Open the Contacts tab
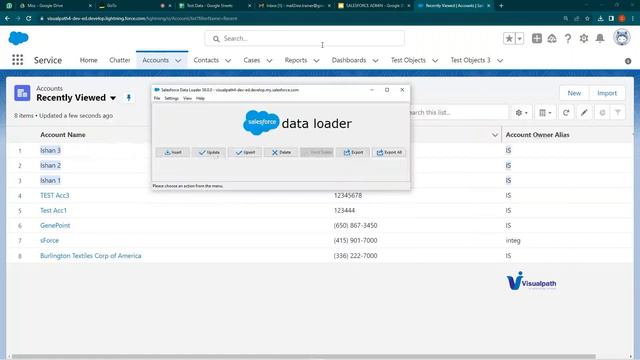Screen dimensions: 640x360 click(206, 60)
